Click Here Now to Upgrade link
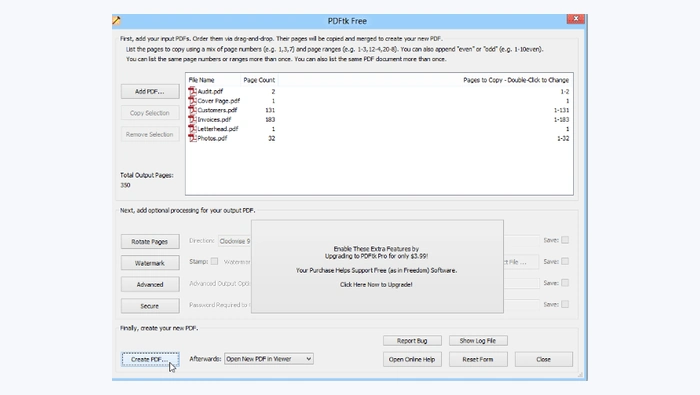This screenshot has height=395, width=700. point(376,284)
